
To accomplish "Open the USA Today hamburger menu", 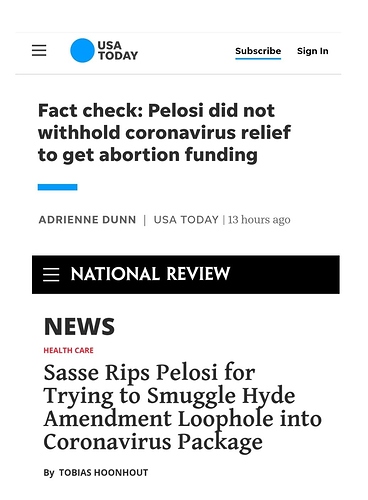I will pos(39,50).
